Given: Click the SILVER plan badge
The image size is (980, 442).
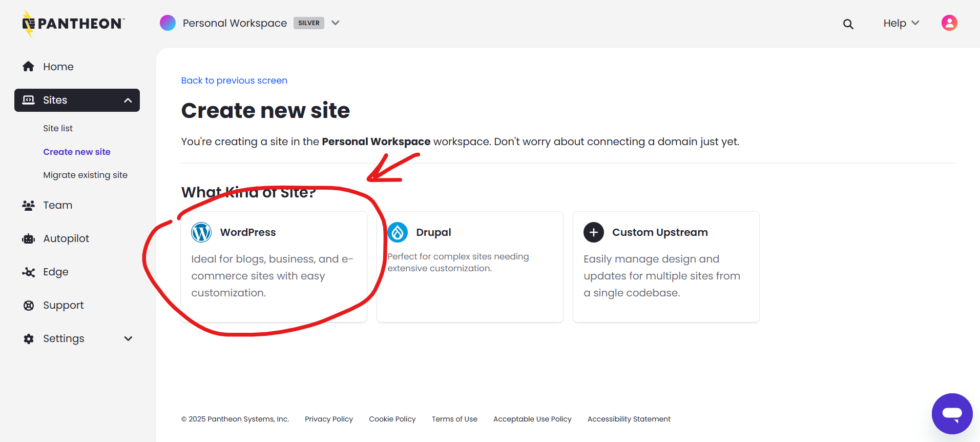Looking at the screenshot, I should [x=309, y=23].
